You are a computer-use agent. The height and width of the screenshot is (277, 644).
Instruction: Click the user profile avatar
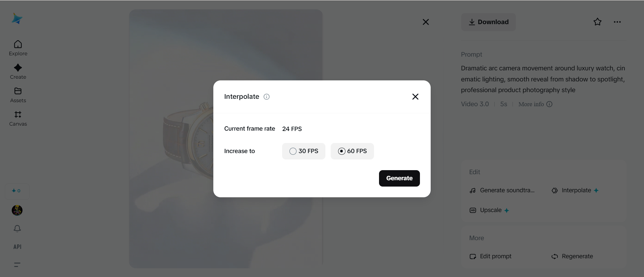[17, 210]
